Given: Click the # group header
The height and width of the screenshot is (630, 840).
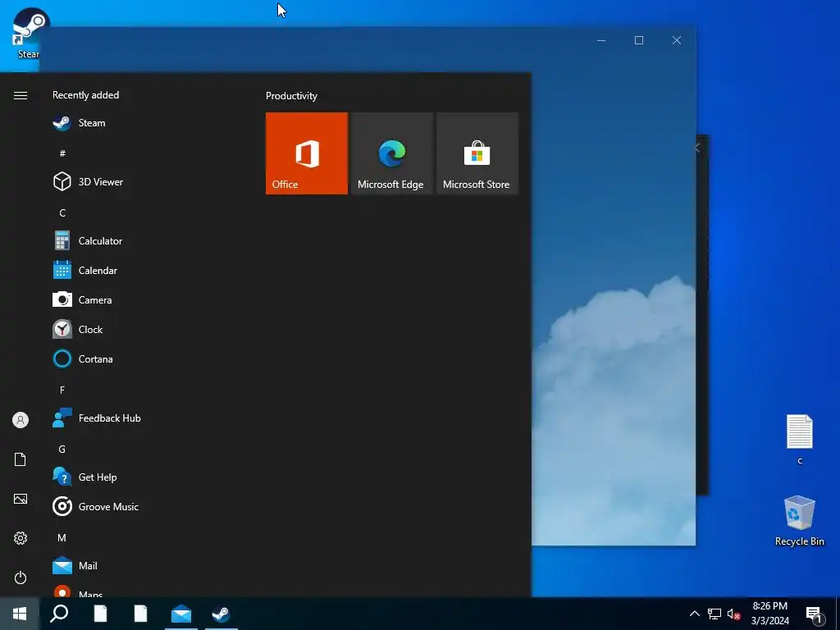Looking at the screenshot, I should coord(62,153).
